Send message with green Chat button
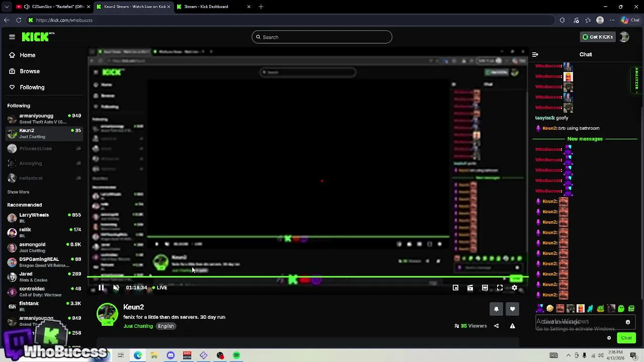644x362 pixels. click(626, 338)
